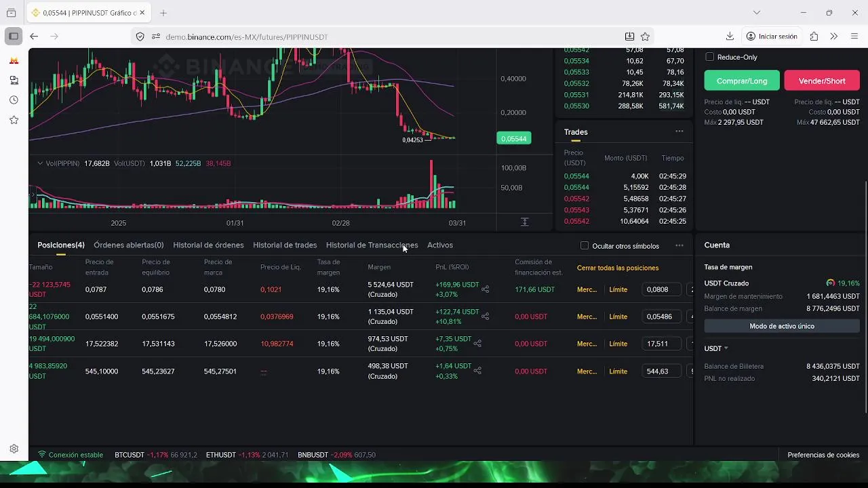Open ETHUSDT from the bottom ticker
The height and width of the screenshot is (488, 868).
coord(247,455)
